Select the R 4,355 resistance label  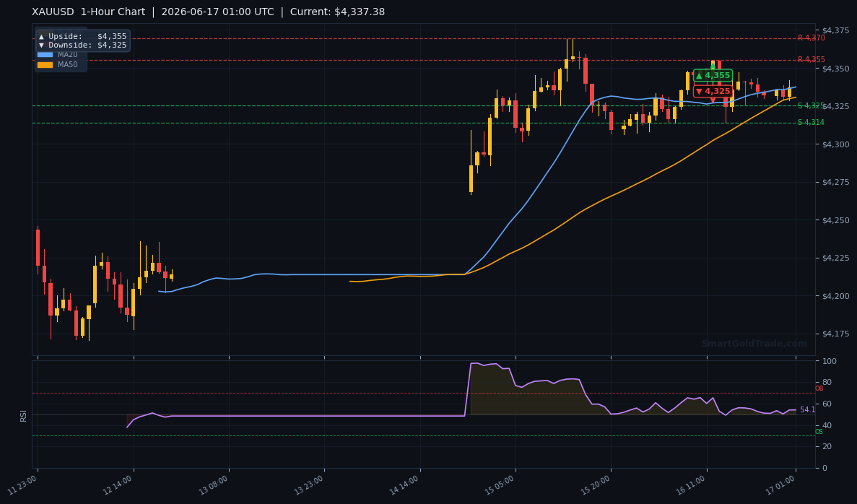(x=811, y=60)
